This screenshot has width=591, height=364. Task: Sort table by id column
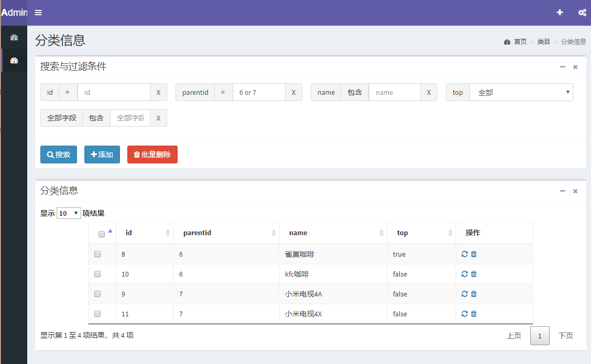point(145,233)
